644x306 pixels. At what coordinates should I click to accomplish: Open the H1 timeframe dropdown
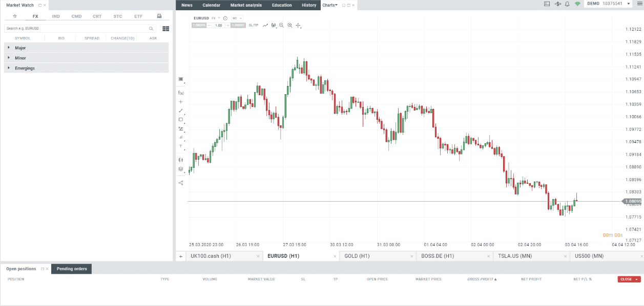[237, 18]
